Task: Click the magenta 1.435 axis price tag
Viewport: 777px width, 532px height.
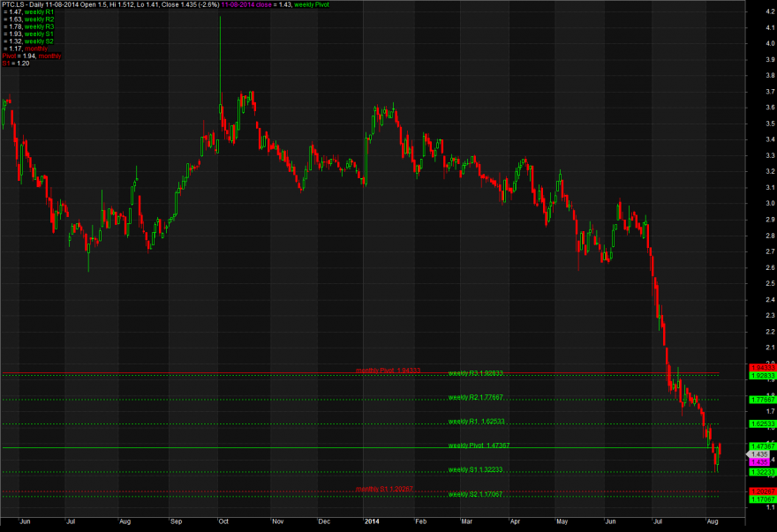Action: 759,462
